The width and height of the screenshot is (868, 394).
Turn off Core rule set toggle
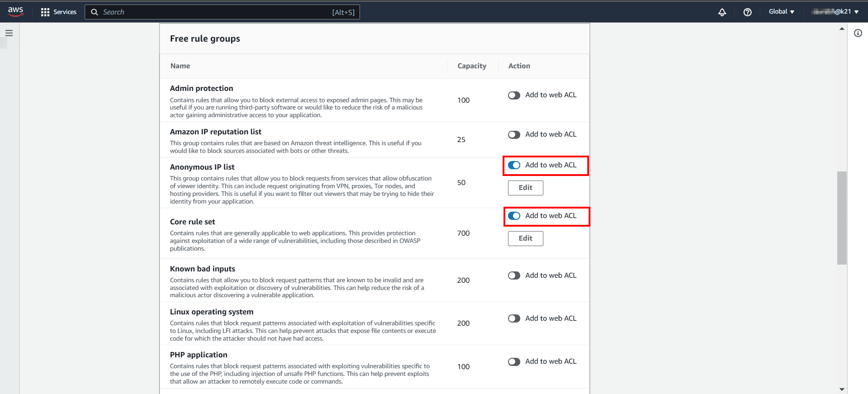point(514,216)
